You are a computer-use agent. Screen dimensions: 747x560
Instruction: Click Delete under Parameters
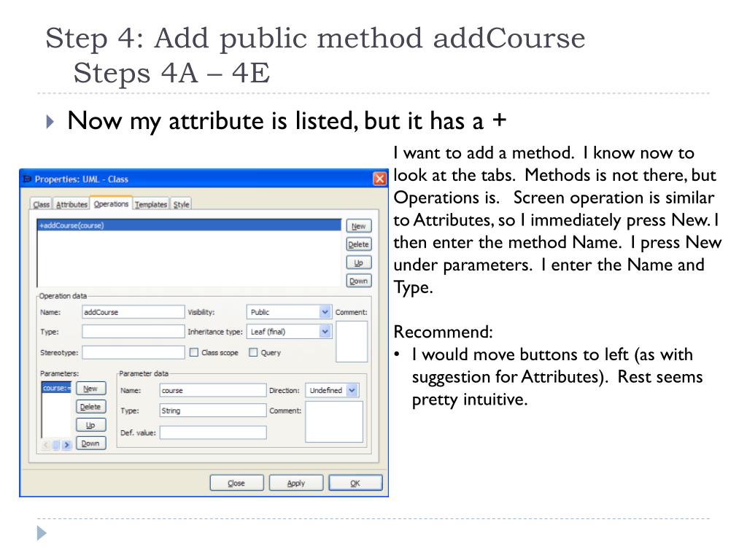pos(90,407)
